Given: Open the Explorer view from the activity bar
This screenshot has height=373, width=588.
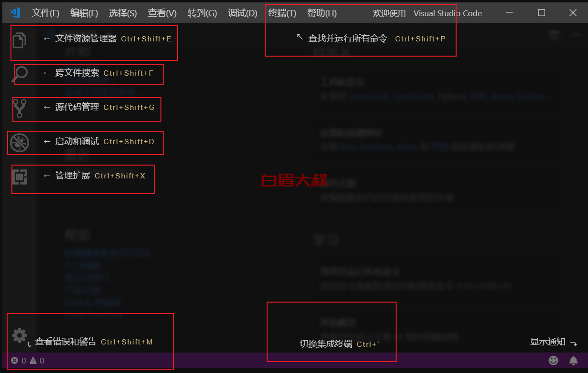Looking at the screenshot, I should coord(20,39).
